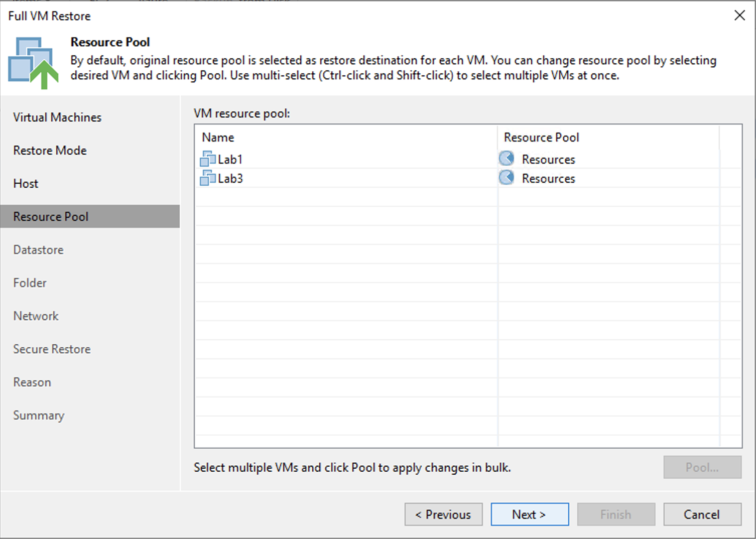Go to the Restore Mode step
Image resolution: width=756 pixels, height=539 pixels.
[x=50, y=151]
